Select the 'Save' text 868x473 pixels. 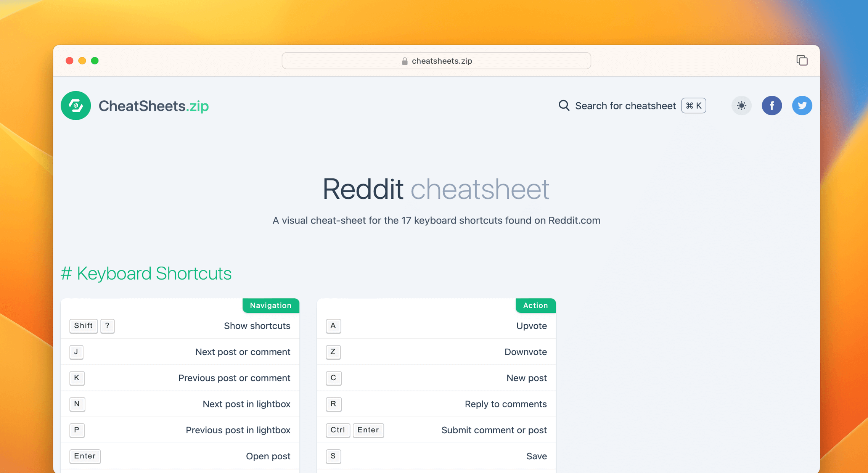coord(537,456)
